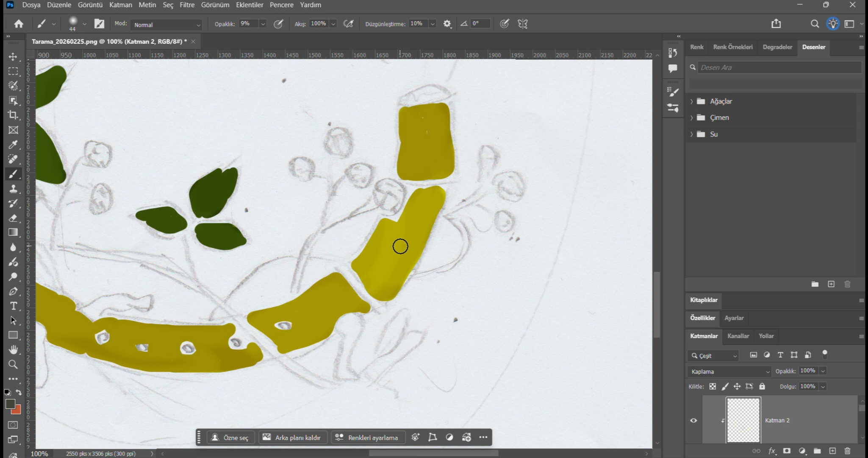Switch to the Kanallar tab
The width and height of the screenshot is (868, 458).
click(x=738, y=336)
